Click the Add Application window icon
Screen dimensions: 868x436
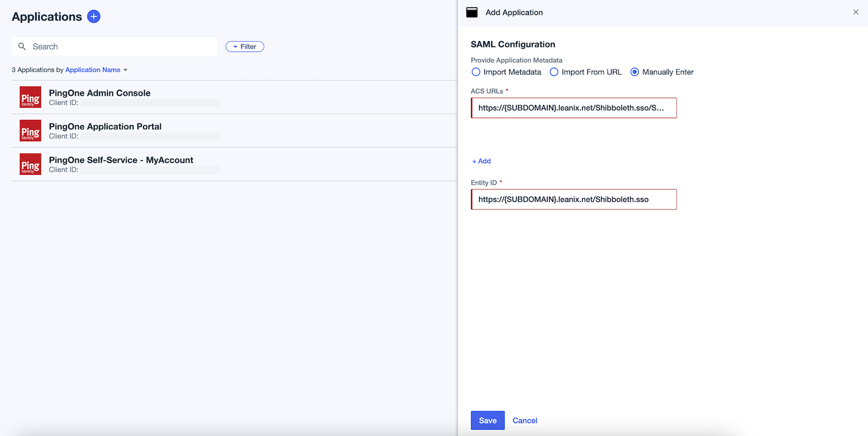(x=472, y=12)
